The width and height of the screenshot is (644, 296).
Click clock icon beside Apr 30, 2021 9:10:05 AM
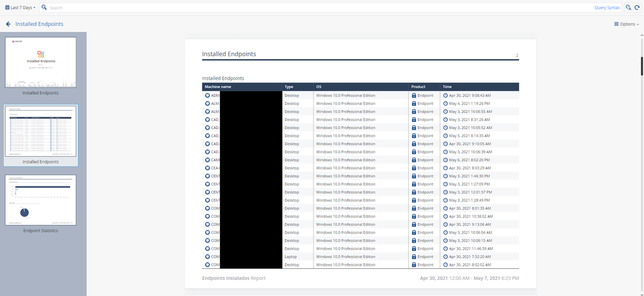tap(445, 144)
